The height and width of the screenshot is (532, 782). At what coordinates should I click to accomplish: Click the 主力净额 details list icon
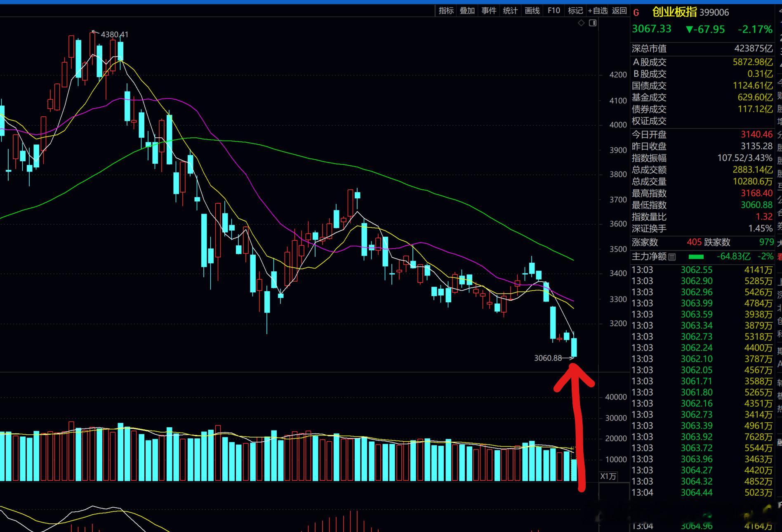(x=672, y=257)
